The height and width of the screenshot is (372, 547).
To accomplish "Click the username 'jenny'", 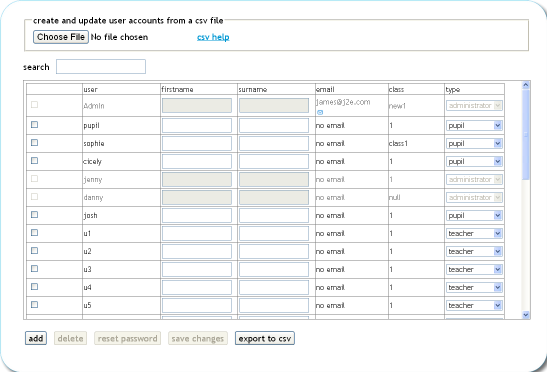I will 93,179.
